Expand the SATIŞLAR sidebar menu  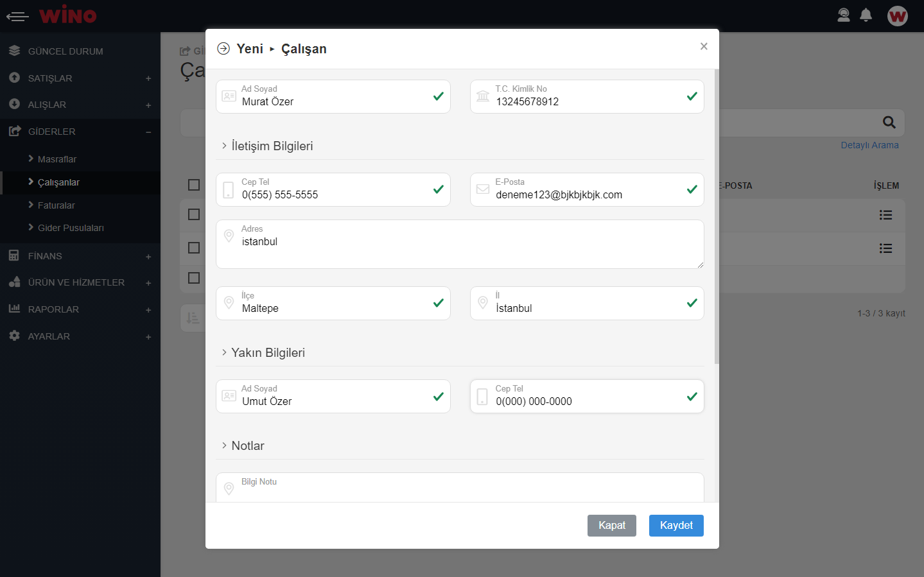[50, 78]
